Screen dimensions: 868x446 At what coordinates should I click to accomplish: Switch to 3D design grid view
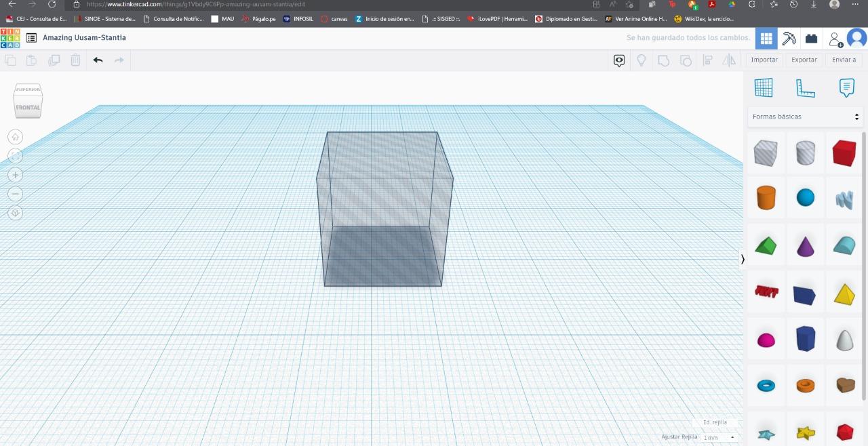click(x=766, y=39)
